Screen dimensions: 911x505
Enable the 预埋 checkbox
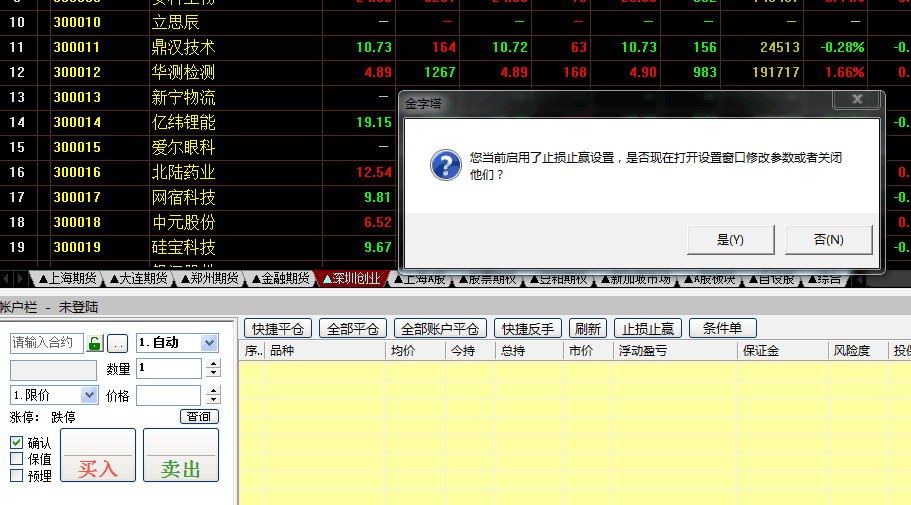(x=17, y=476)
